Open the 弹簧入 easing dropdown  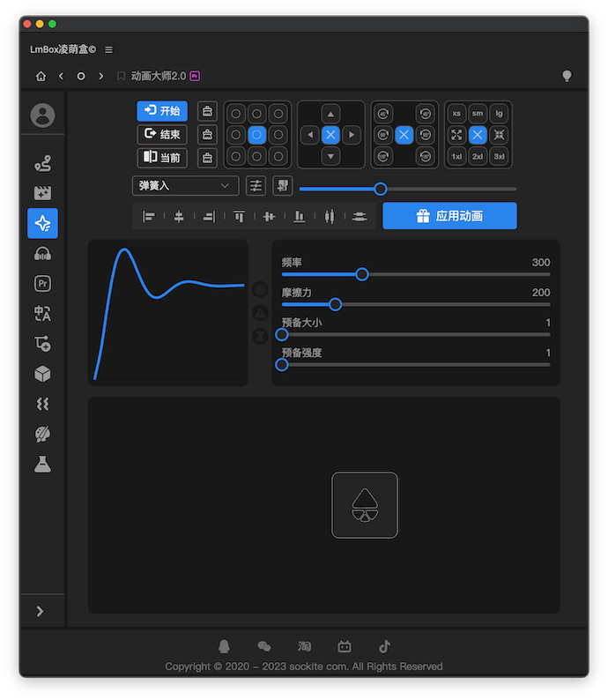point(185,186)
